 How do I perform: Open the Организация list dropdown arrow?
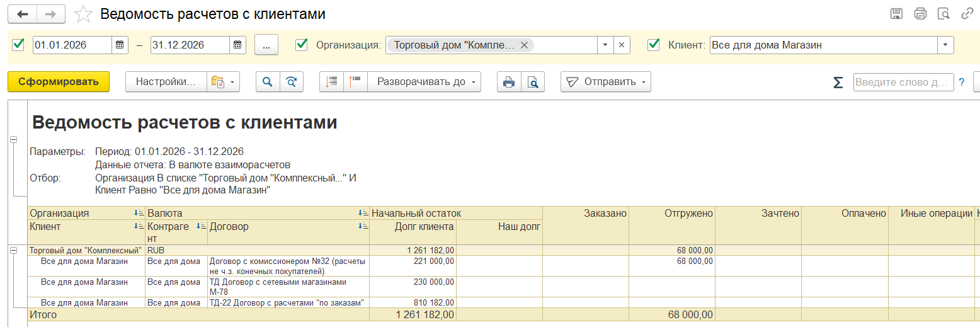coord(605,45)
